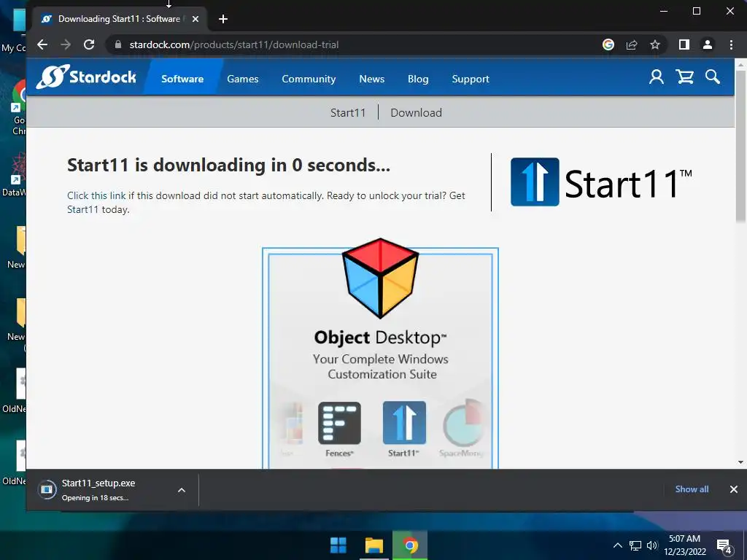Open Chrome profile avatar icon
747x560 pixels.
pyautogui.click(x=708, y=44)
